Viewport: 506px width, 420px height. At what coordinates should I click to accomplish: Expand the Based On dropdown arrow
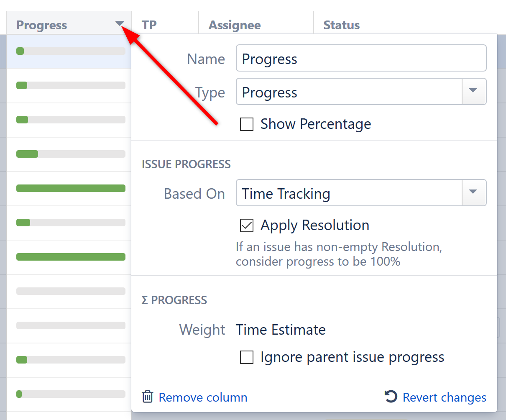click(473, 192)
